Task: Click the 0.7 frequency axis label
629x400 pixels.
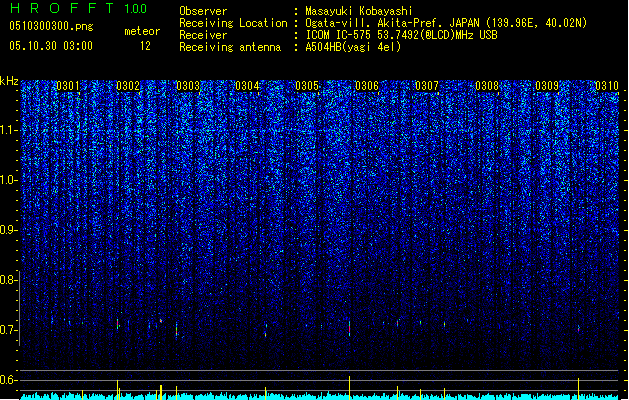Action: point(9,330)
